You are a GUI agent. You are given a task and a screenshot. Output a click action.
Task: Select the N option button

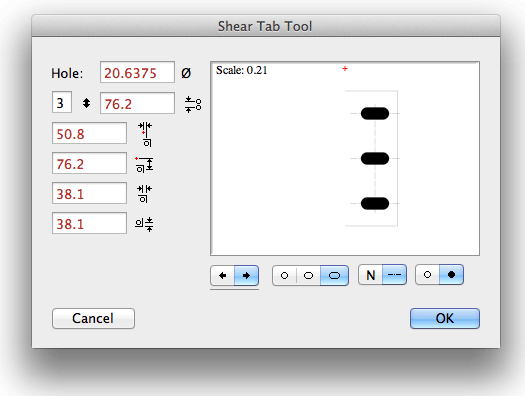[x=370, y=275]
